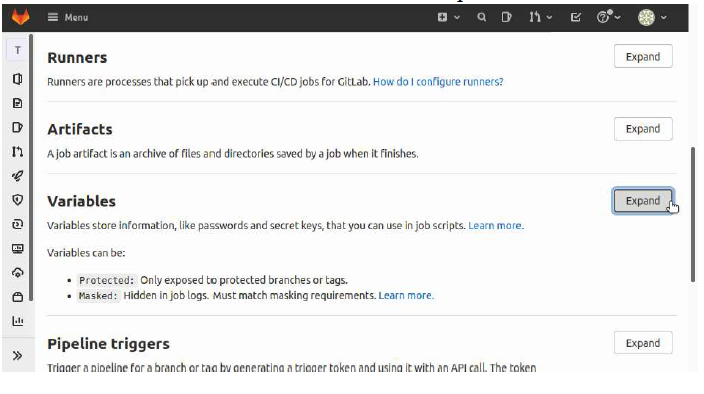
Task: Expand the Runners section
Action: click(x=643, y=57)
